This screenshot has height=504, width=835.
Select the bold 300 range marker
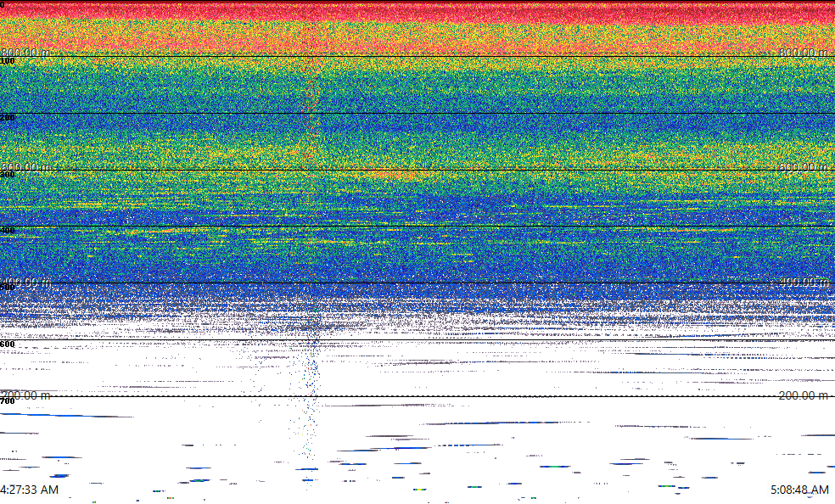tap(8, 175)
